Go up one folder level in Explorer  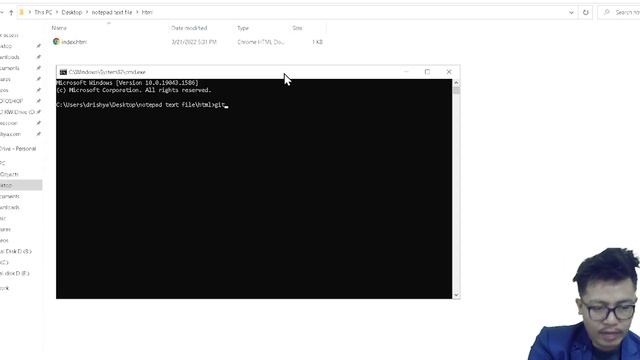point(11,13)
